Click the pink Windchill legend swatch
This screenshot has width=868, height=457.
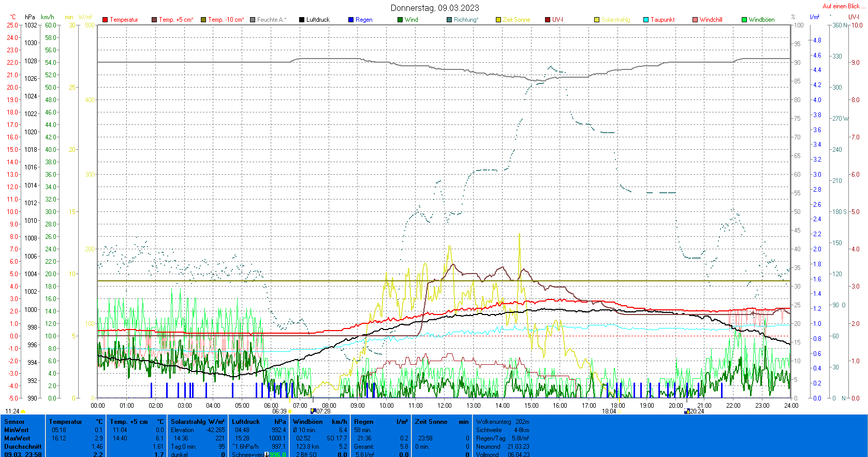(x=695, y=20)
